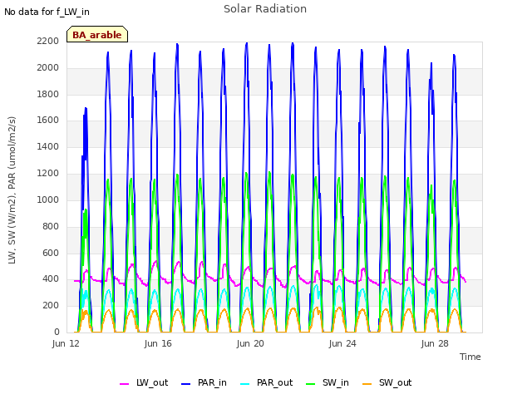The width and height of the screenshot is (532, 399).
Task: Toggle PAR_in series in legend
Action: (x=204, y=382)
